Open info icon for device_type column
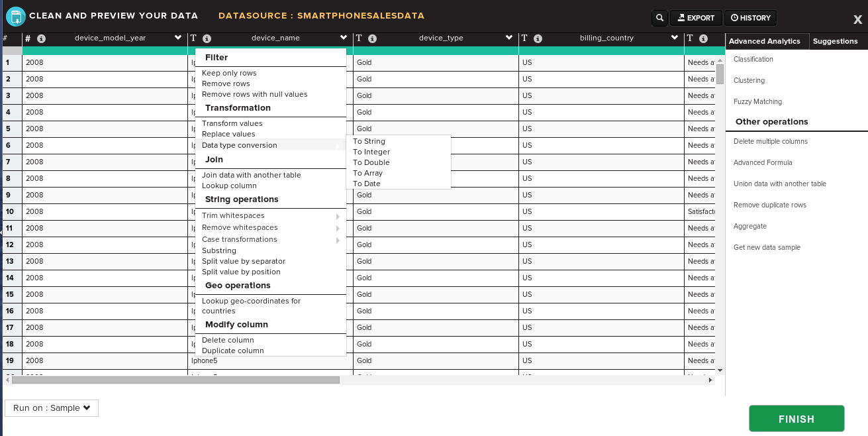The height and width of the screenshot is (436, 868). [x=372, y=38]
